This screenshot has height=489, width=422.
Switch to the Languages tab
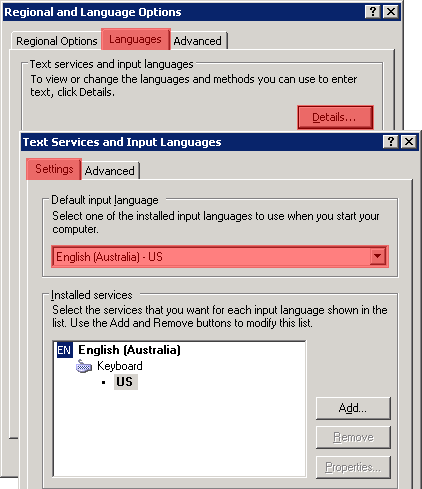click(x=136, y=39)
